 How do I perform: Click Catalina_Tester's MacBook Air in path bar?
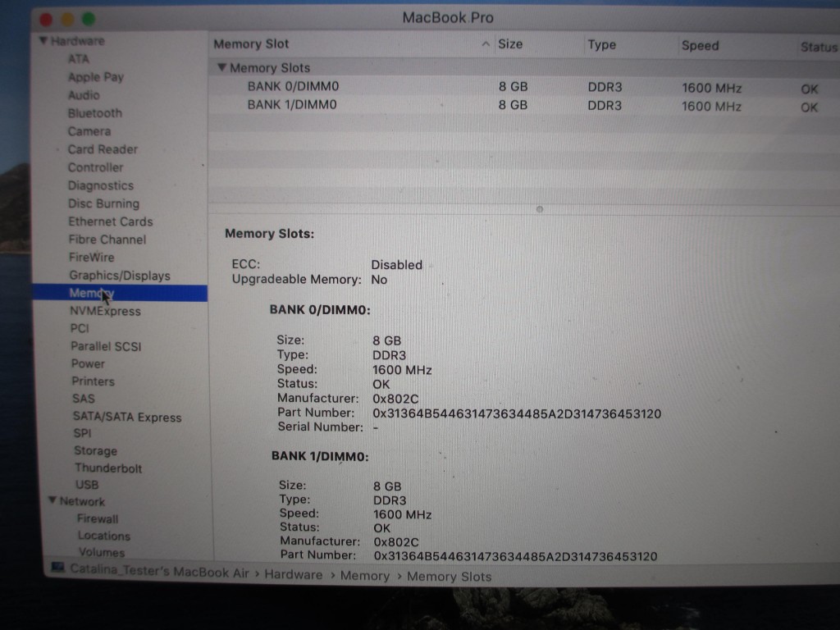click(x=159, y=571)
